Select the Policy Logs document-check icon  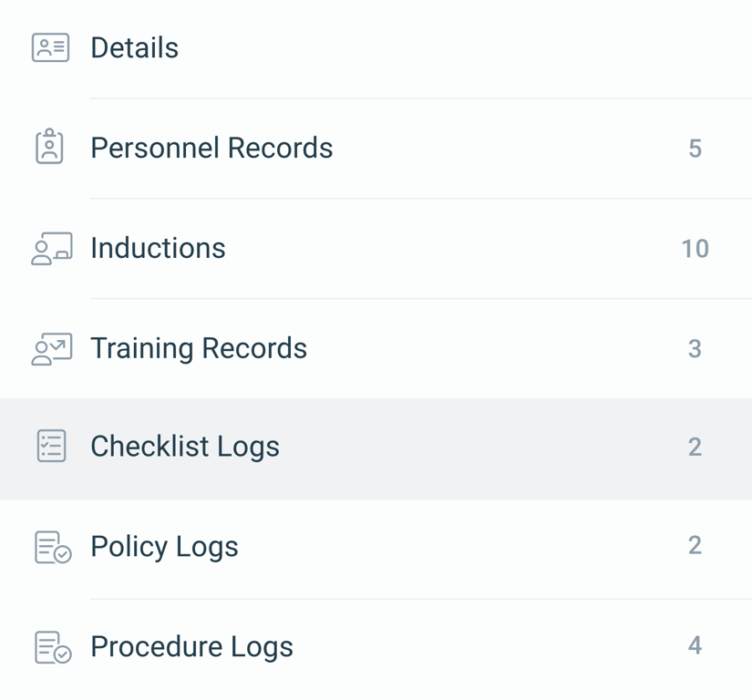point(51,546)
